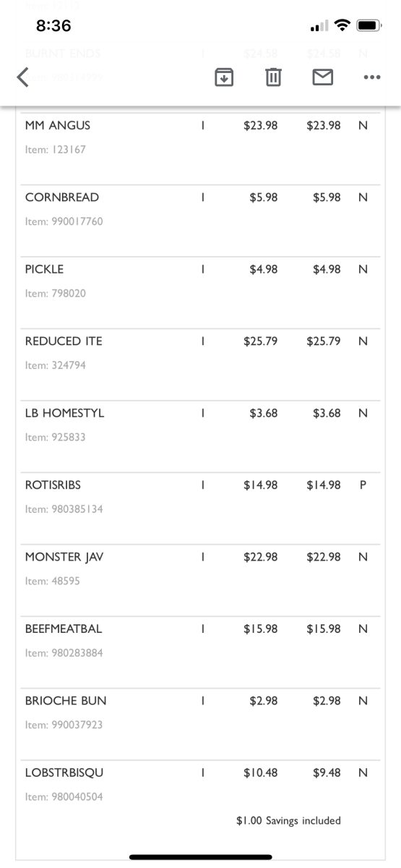Select the REDUCED ITE product entry
The image size is (401, 868).
point(200,364)
